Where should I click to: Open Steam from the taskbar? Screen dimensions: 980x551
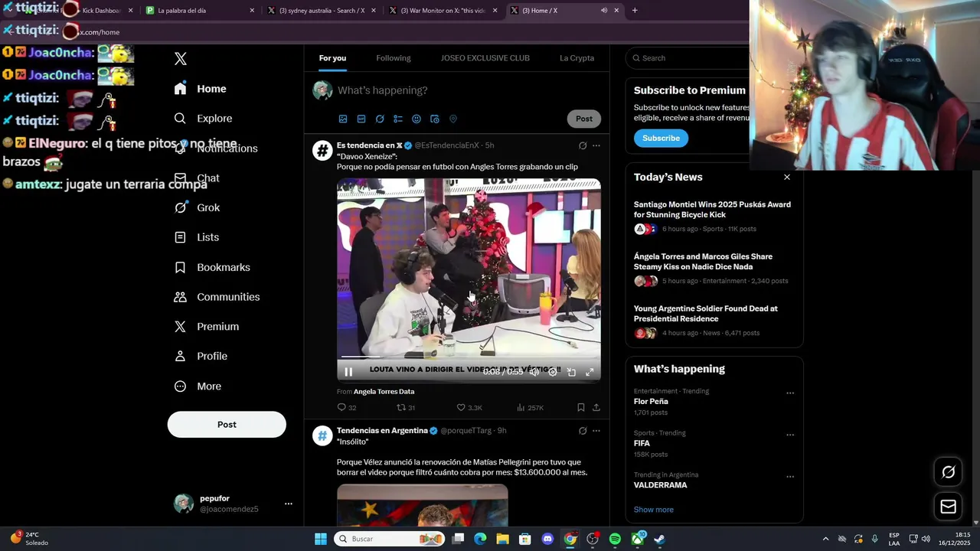[x=659, y=539]
